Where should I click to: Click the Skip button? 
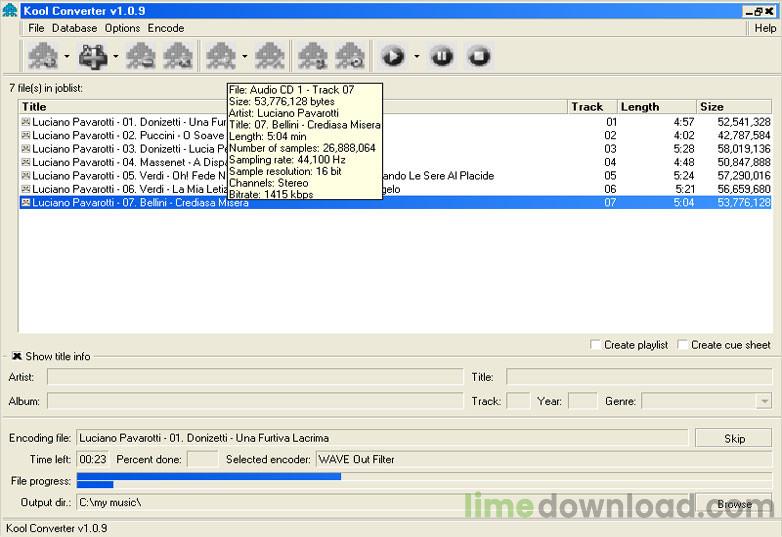click(x=734, y=438)
